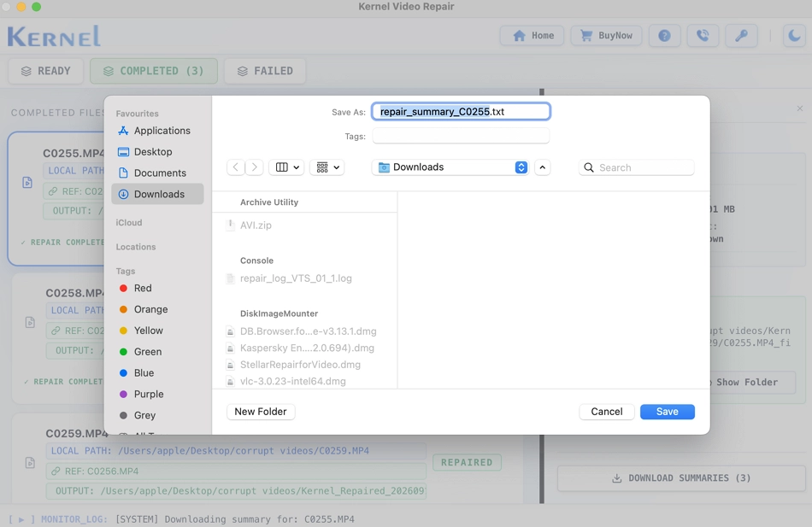The height and width of the screenshot is (527, 812).
Task: Click the DiskImageMounter group header
Action: pyautogui.click(x=279, y=313)
